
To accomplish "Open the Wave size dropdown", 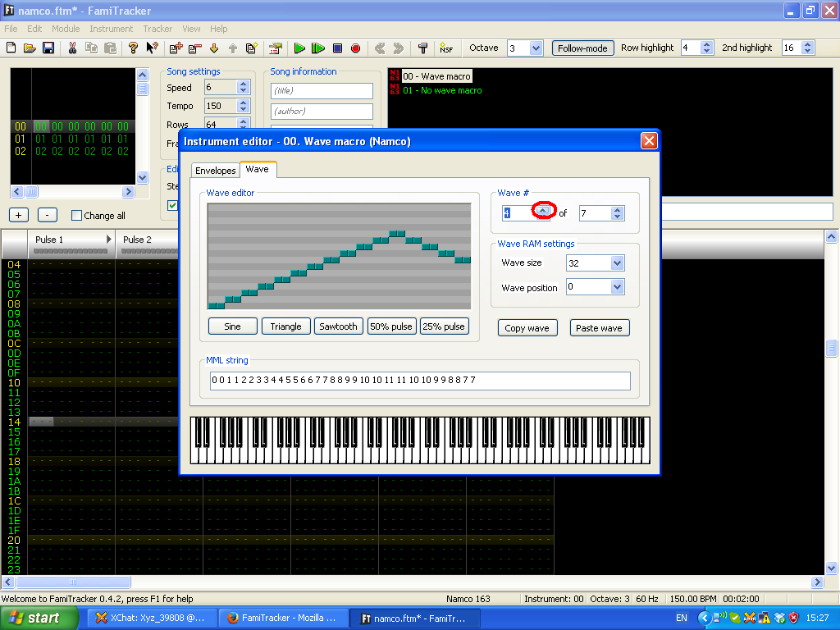I will pyautogui.click(x=617, y=263).
